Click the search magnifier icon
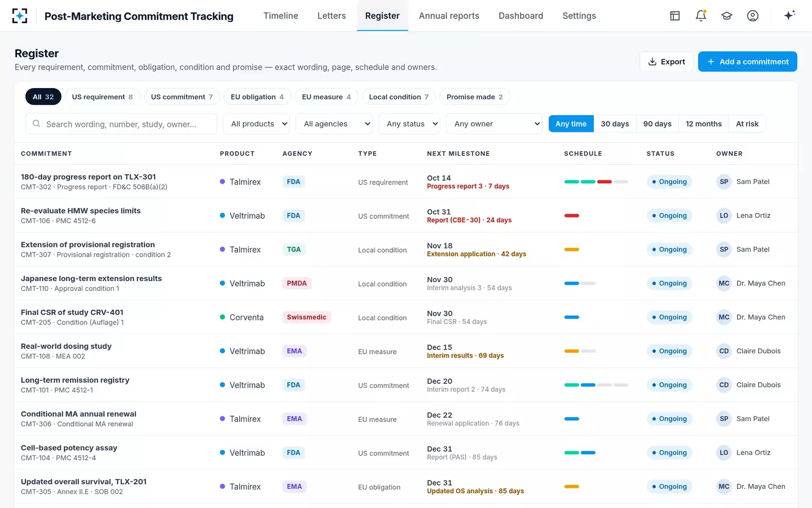The width and height of the screenshot is (812, 508). coord(36,124)
